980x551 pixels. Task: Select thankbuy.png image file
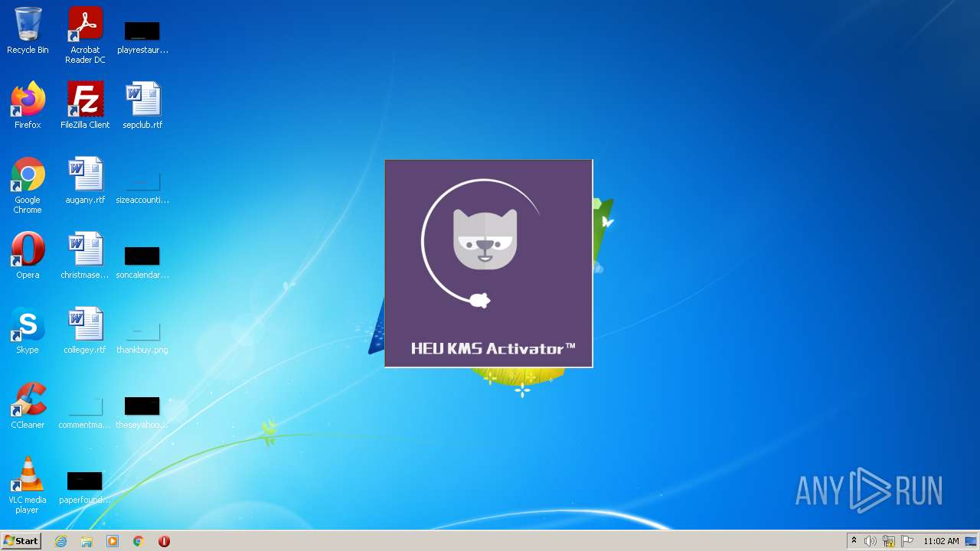click(x=142, y=338)
